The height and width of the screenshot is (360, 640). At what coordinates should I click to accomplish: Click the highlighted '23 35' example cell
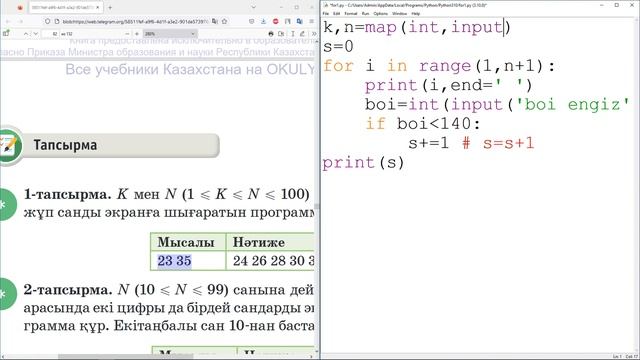point(174,261)
